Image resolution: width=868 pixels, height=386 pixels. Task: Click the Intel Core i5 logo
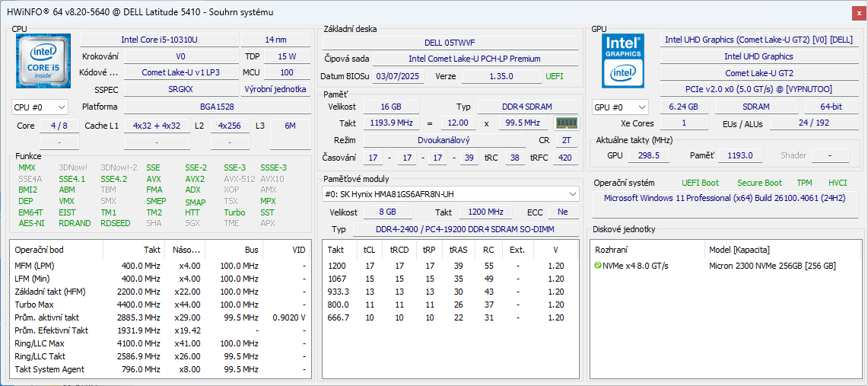point(43,59)
